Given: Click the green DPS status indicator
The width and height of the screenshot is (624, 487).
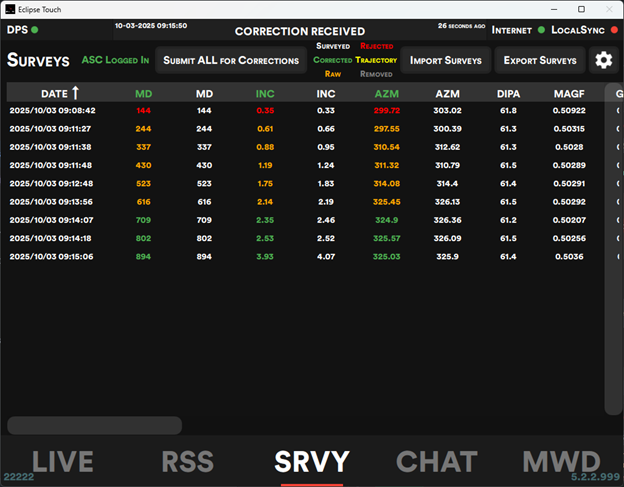Looking at the screenshot, I should pos(34,30).
